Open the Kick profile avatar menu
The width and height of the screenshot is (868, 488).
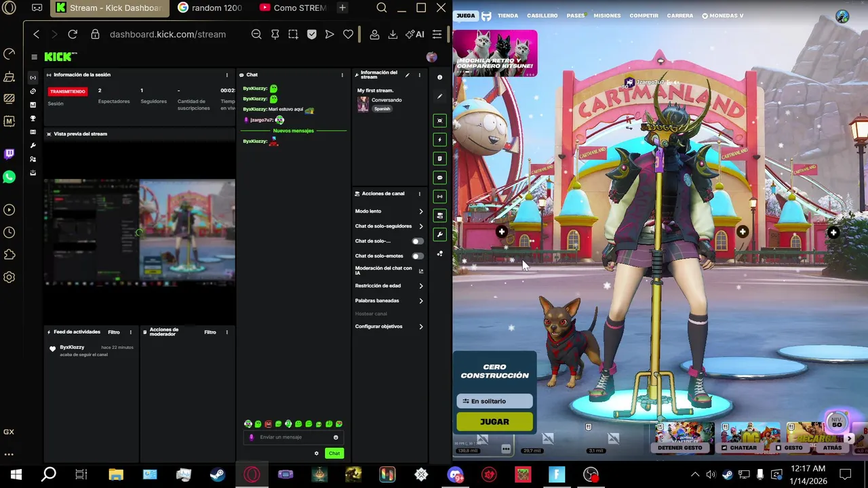point(431,57)
